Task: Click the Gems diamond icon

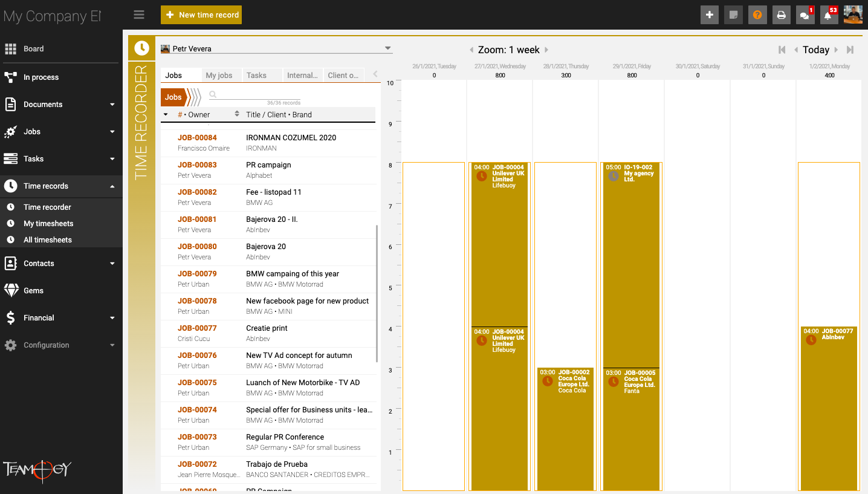Action: (x=11, y=291)
